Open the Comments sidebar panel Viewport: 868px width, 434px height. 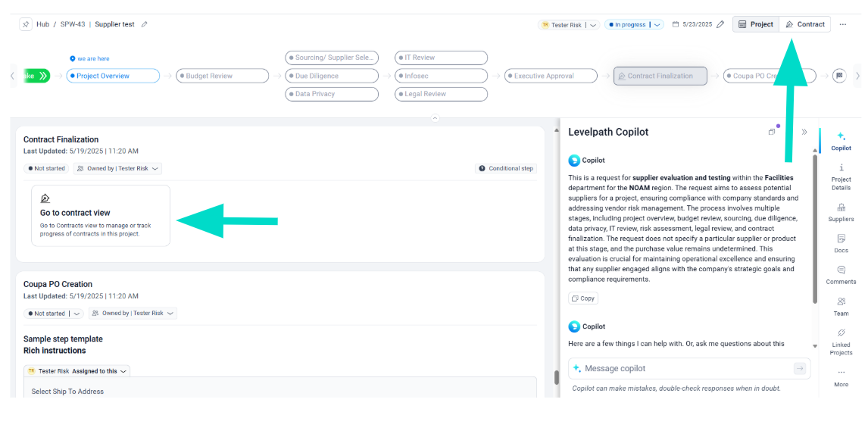(x=841, y=274)
